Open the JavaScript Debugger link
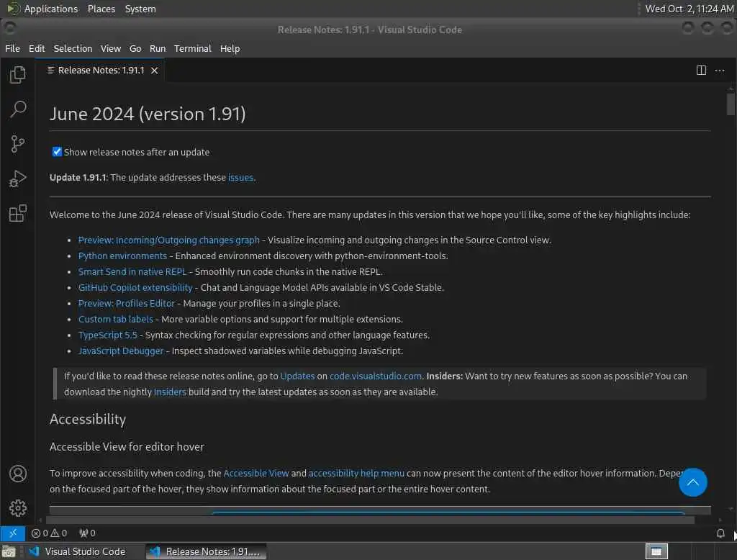 (121, 351)
